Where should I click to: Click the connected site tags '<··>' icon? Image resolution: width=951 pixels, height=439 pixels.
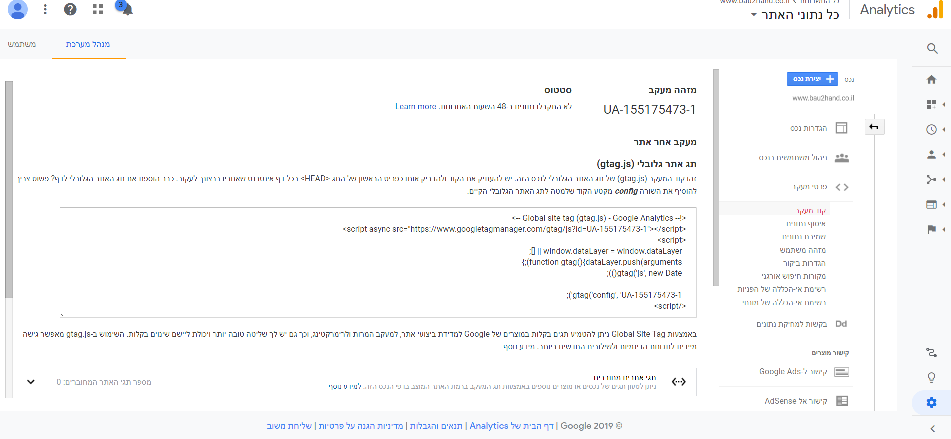[679, 382]
